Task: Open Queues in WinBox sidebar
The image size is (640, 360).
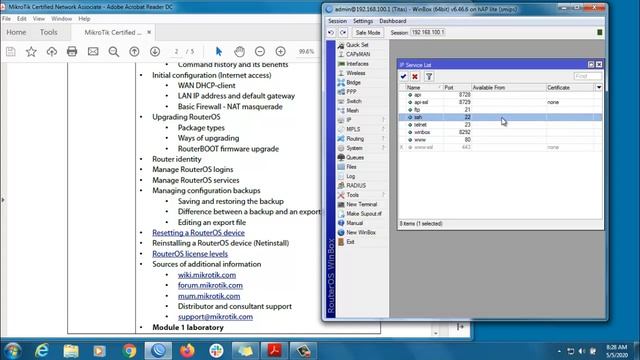Action: (354, 158)
